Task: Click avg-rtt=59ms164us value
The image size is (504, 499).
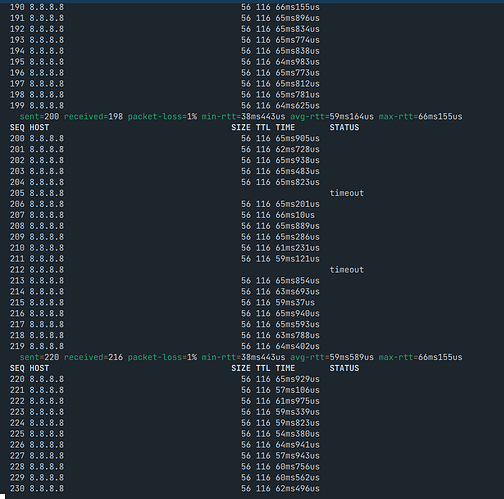Action: click(x=332, y=117)
